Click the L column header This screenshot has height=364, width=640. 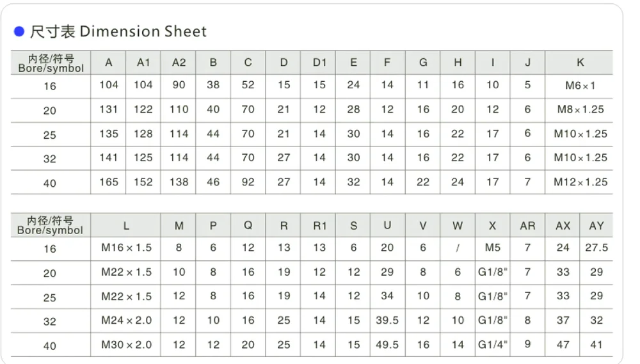[126, 226]
